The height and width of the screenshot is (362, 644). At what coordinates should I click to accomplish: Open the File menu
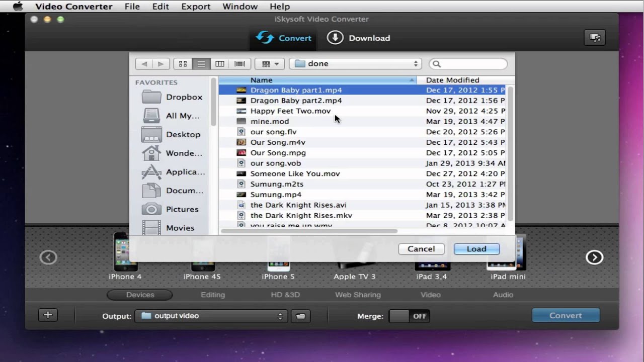click(132, 7)
